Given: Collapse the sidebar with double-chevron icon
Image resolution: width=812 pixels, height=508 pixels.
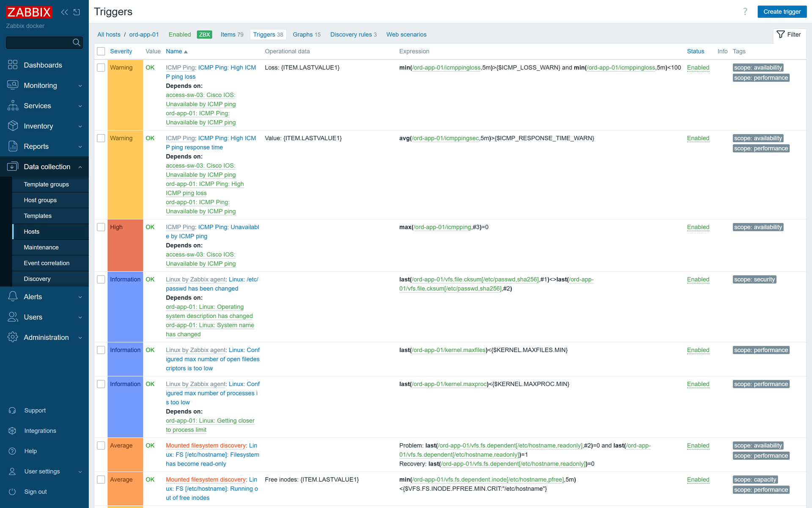Looking at the screenshot, I should 64,12.
